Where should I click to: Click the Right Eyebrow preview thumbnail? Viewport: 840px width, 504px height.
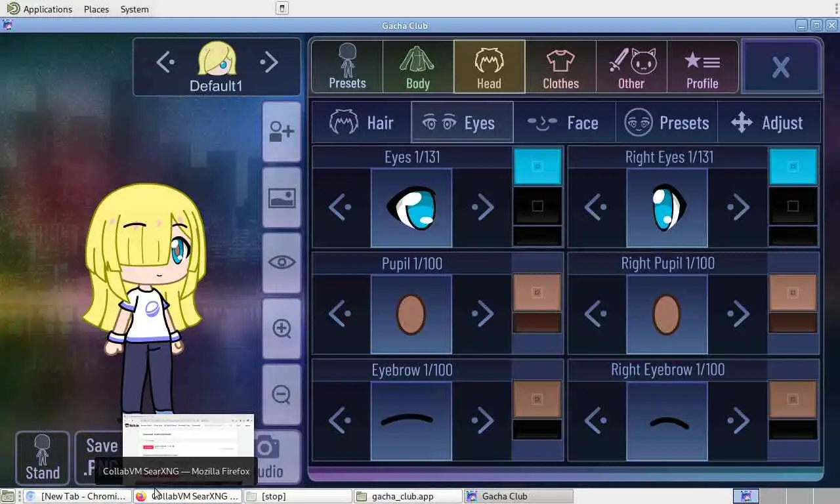click(667, 421)
